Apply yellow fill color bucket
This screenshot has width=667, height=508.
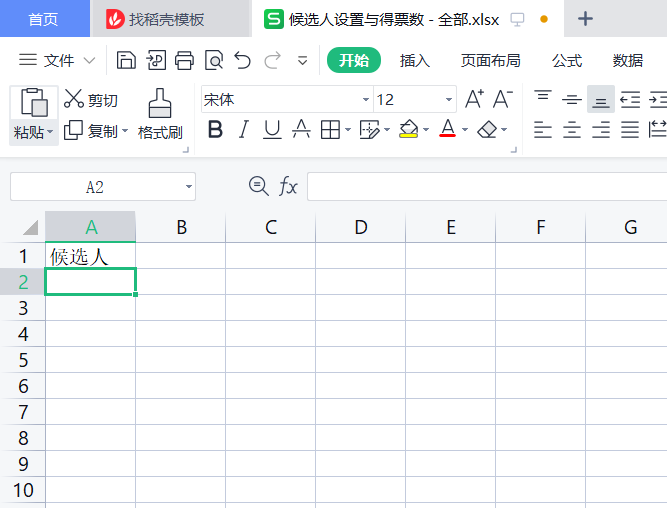click(408, 129)
